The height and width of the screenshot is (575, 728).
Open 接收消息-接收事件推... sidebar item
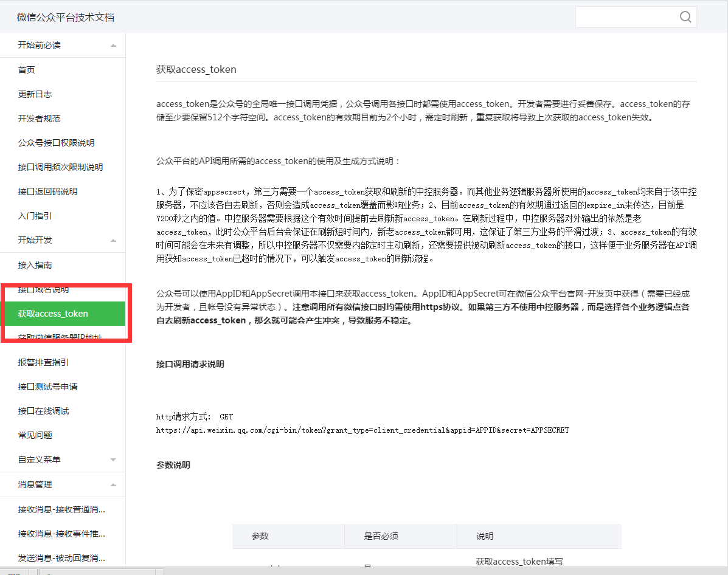pyautogui.click(x=61, y=534)
